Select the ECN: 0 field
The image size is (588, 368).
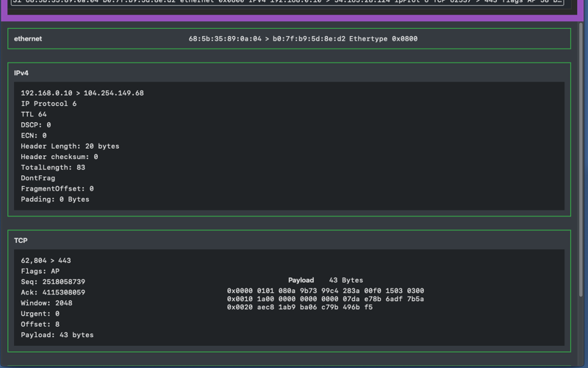click(x=34, y=135)
